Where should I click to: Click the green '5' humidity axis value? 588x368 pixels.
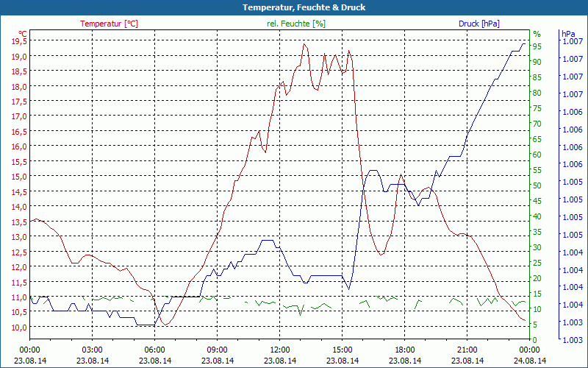535,325
